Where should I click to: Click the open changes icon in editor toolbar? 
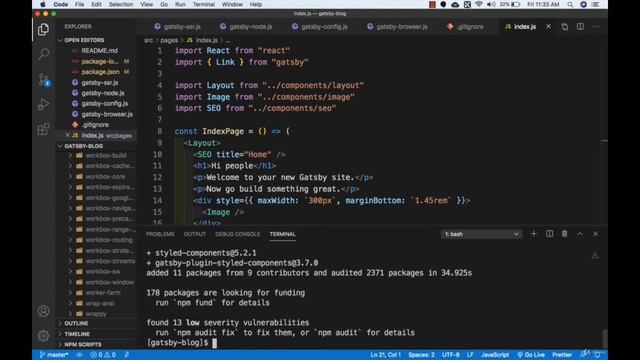[564, 27]
